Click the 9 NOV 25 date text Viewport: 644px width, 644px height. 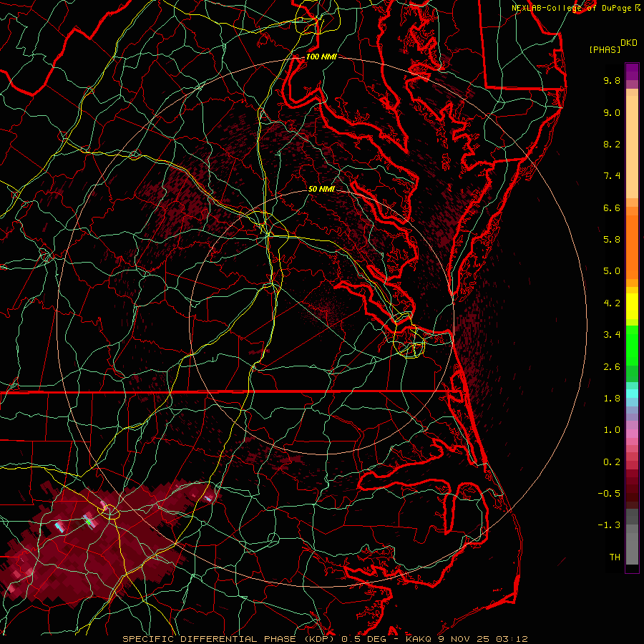(464, 639)
